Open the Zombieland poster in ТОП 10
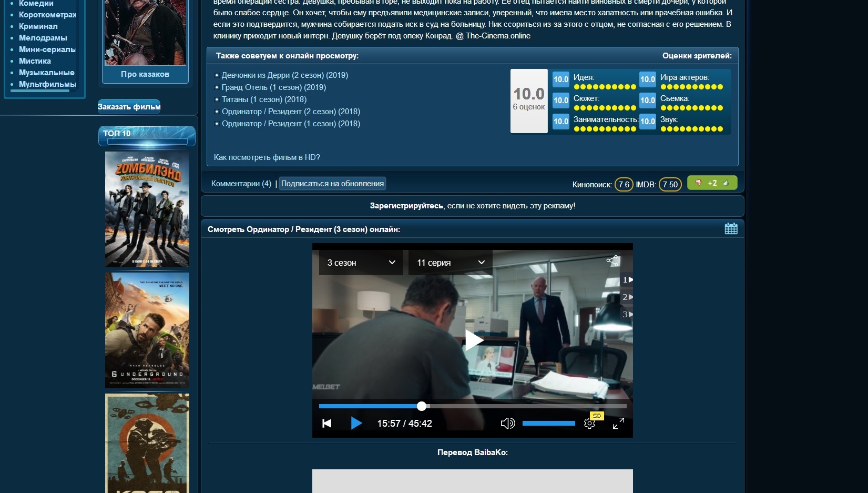Viewport: 868px width, 493px height. coord(147,209)
